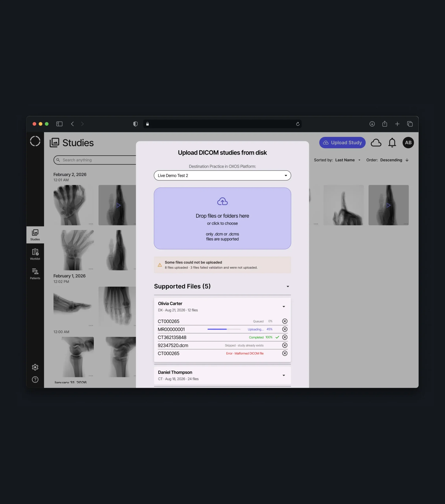Click the magnifier icon in search field
The width and height of the screenshot is (445, 504).
pyautogui.click(x=58, y=160)
